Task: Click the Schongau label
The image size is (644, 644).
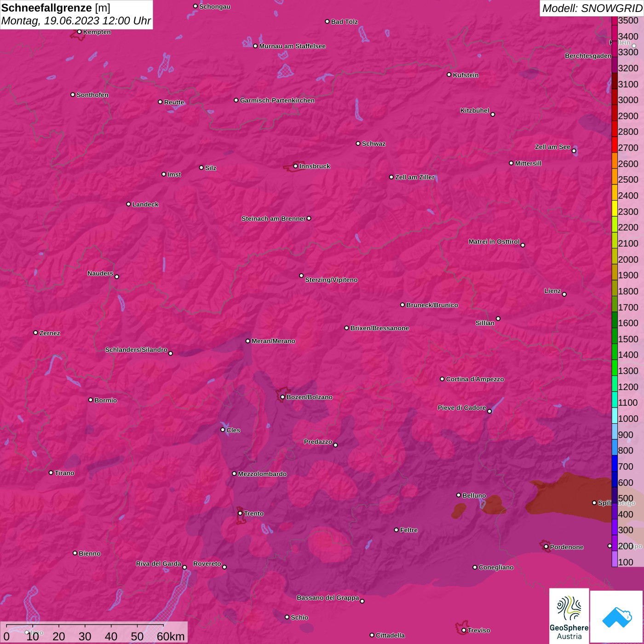Action: 215,6
